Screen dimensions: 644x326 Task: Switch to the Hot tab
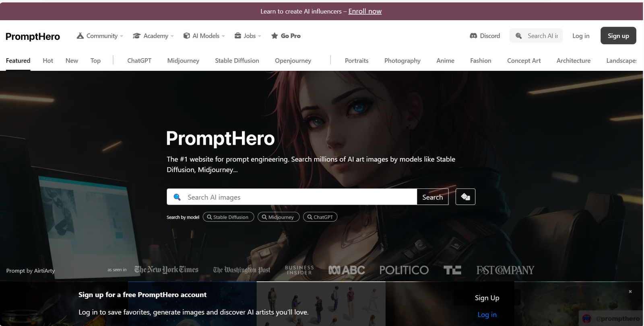point(48,61)
